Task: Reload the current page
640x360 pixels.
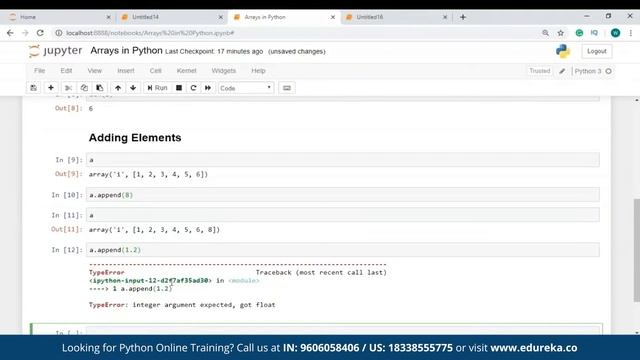Action: pos(40,33)
